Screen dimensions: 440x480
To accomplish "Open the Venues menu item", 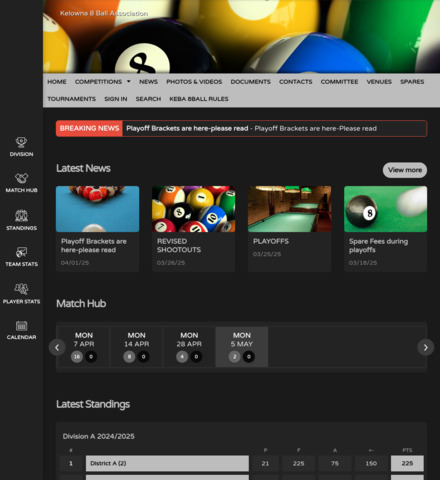I will pos(379,82).
